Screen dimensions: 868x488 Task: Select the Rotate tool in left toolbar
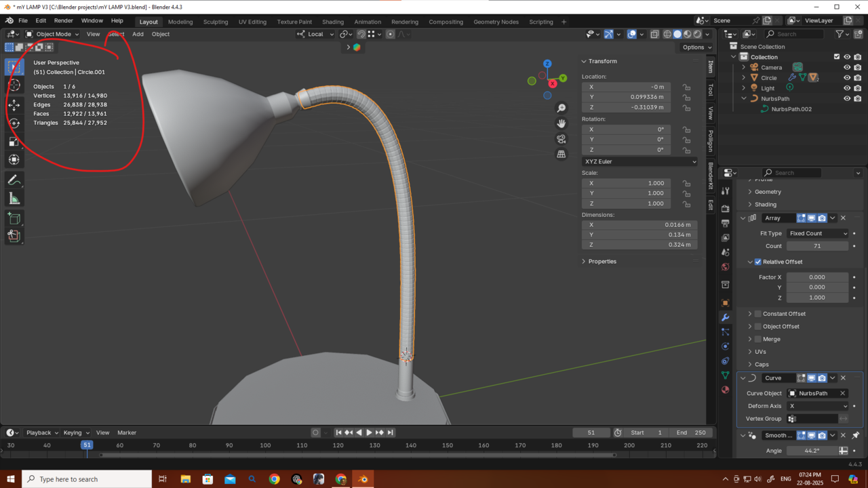coord(14,123)
